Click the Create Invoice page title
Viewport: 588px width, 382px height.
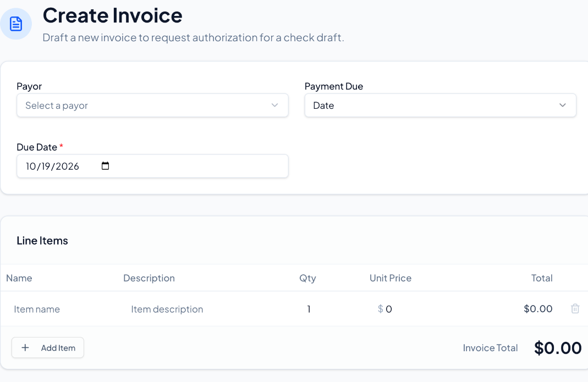pos(113,15)
